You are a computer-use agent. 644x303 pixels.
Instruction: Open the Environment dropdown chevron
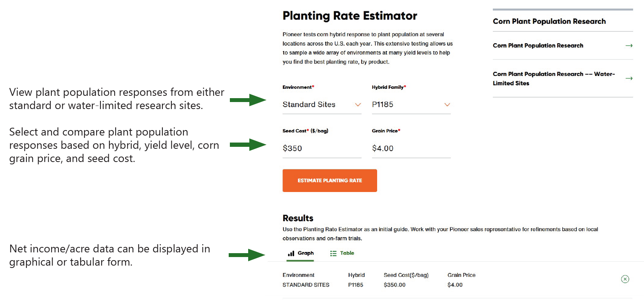[357, 104]
